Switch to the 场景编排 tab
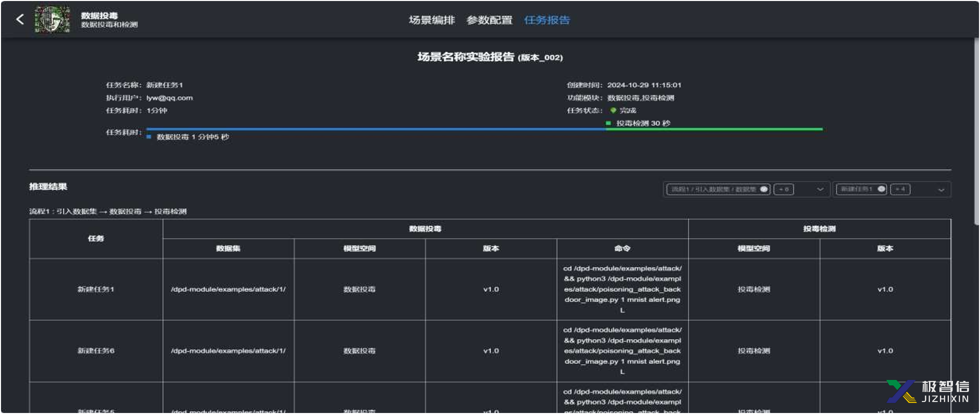The height and width of the screenshot is (414, 980). tap(432, 20)
